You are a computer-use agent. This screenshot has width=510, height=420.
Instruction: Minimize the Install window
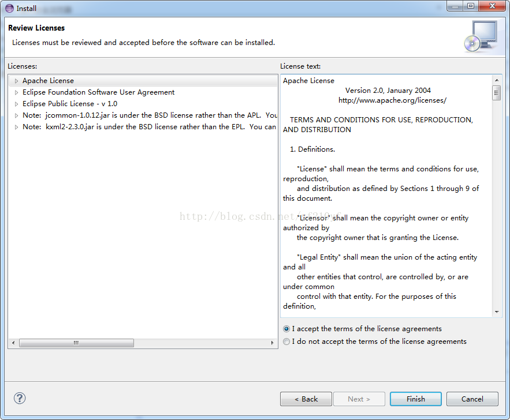[x=455, y=6]
